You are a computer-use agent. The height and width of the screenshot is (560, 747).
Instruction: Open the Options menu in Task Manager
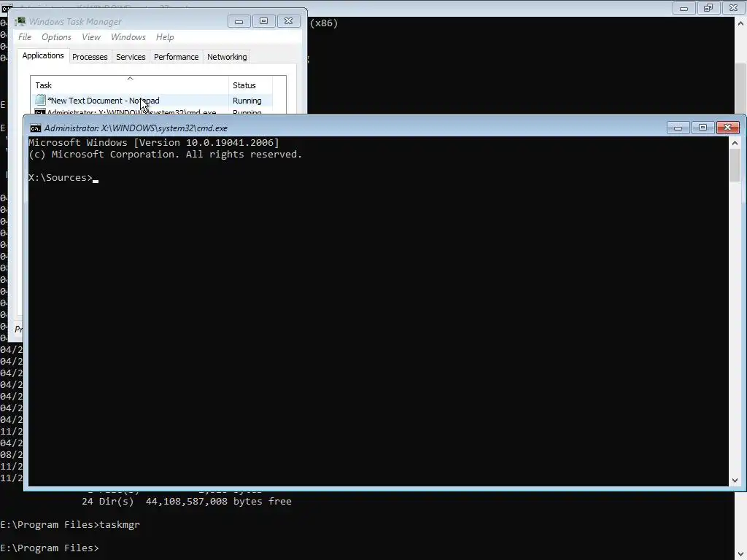[x=56, y=37]
